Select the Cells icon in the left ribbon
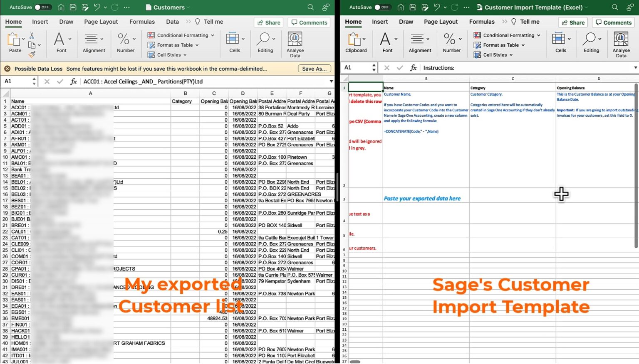Viewport: 639px width, 364px height. coord(235,40)
